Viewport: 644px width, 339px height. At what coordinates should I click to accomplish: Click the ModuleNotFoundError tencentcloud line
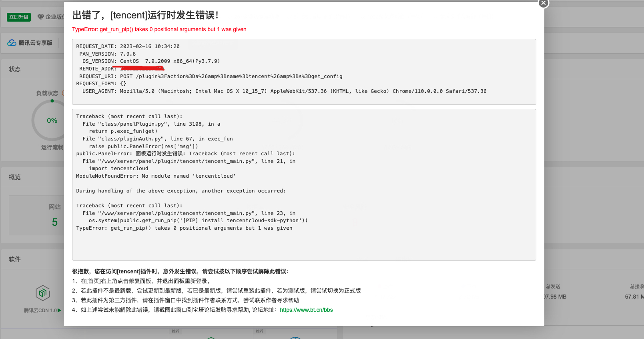coord(156,176)
